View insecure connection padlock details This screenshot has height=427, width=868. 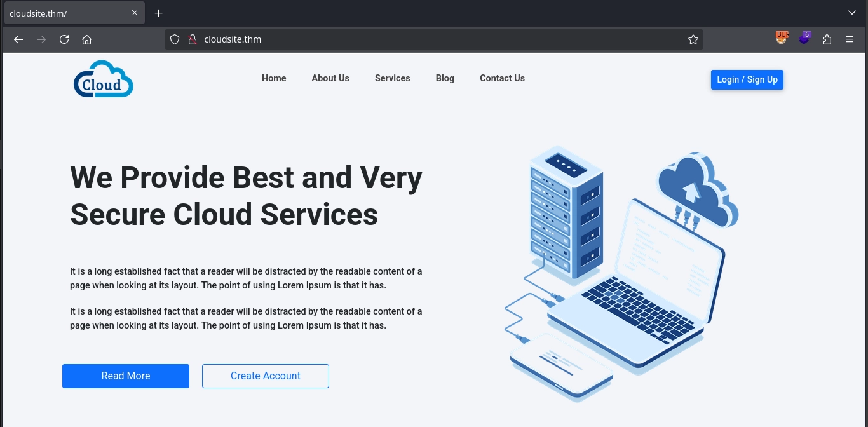(x=192, y=39)
